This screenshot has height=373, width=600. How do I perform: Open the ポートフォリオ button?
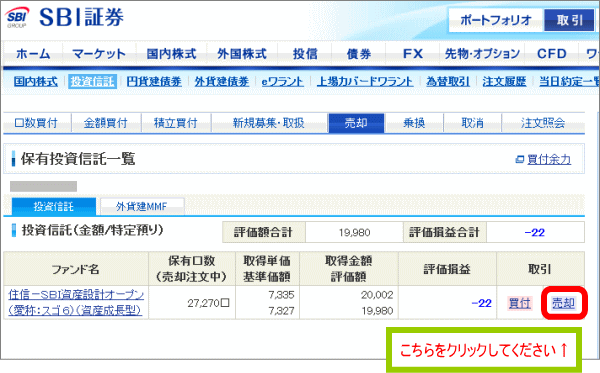[496, 20]
